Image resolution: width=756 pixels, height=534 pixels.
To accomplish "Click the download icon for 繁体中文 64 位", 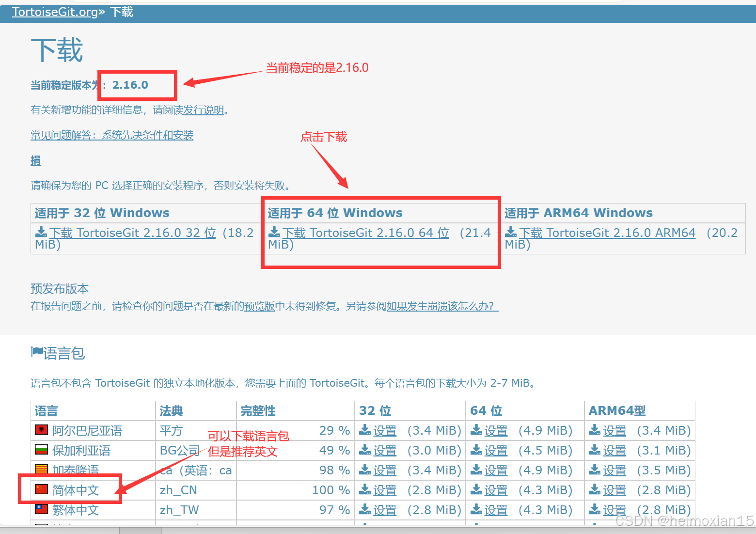I will tap(476, 509).
